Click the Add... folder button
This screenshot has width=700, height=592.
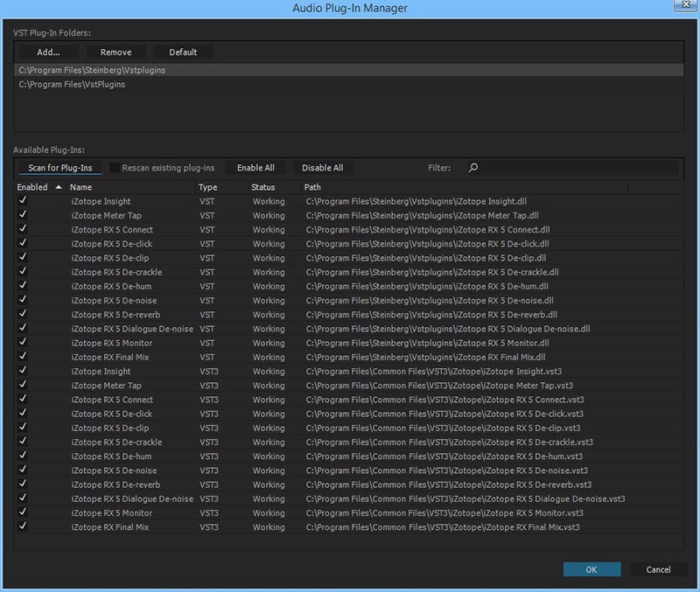[49, 52]
